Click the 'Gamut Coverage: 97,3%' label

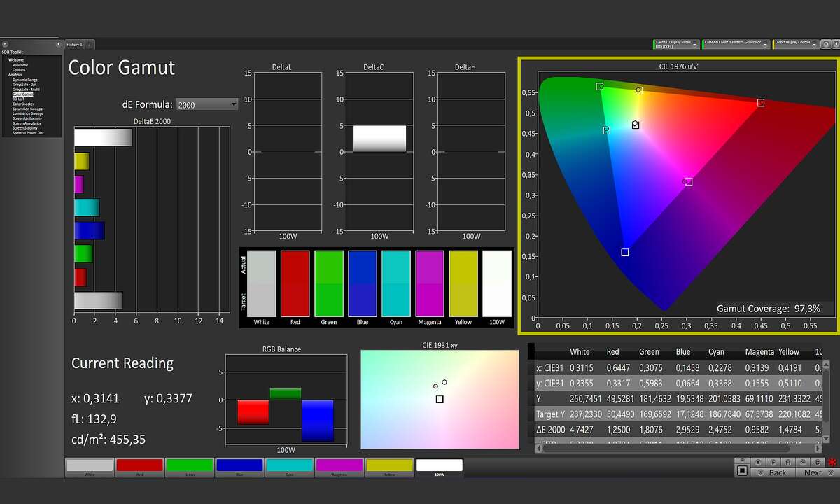(767, 308)
